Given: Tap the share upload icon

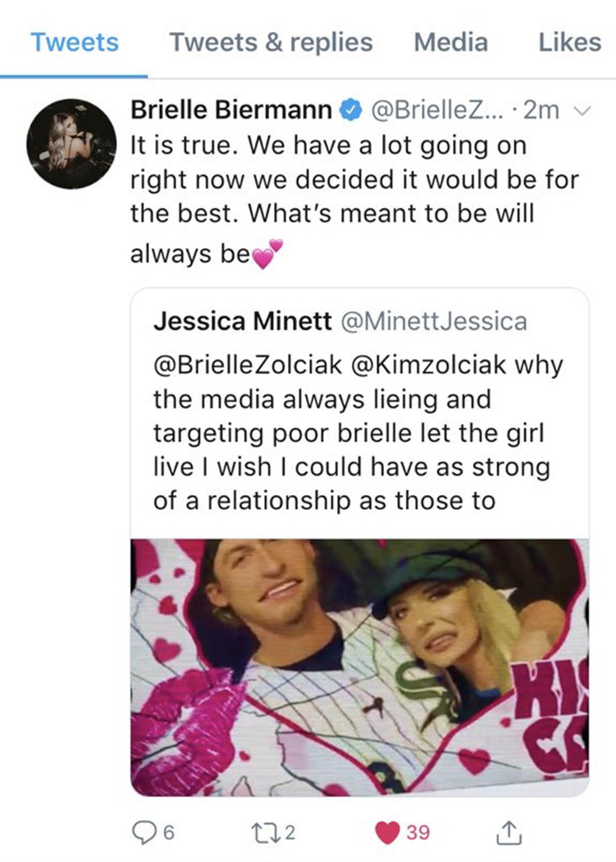Looking at the screenshot, I should coord(507,833).
